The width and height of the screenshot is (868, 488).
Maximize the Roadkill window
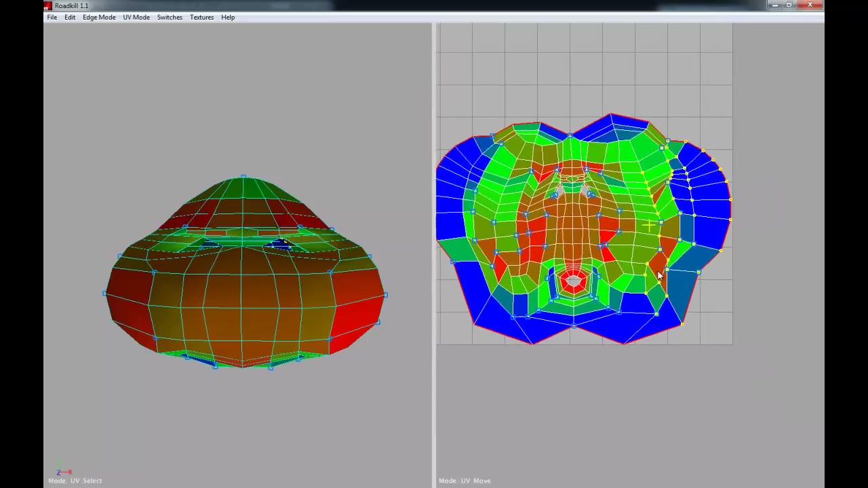click(x=789, y=5)
